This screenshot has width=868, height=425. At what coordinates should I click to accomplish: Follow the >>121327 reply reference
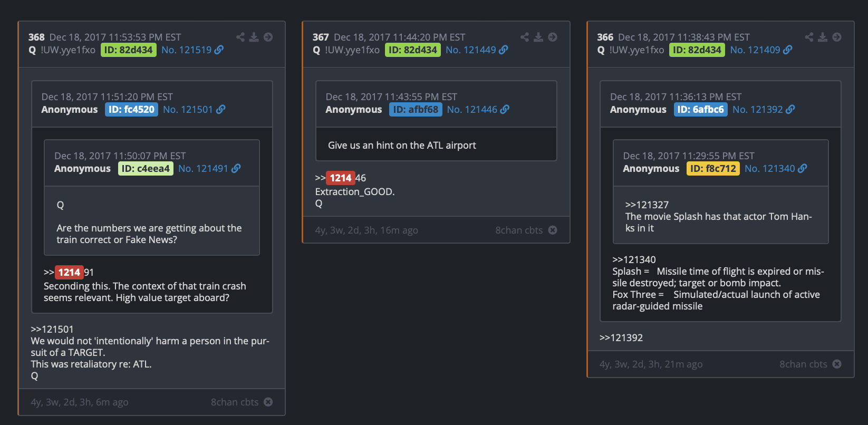[x=647, y=205]
